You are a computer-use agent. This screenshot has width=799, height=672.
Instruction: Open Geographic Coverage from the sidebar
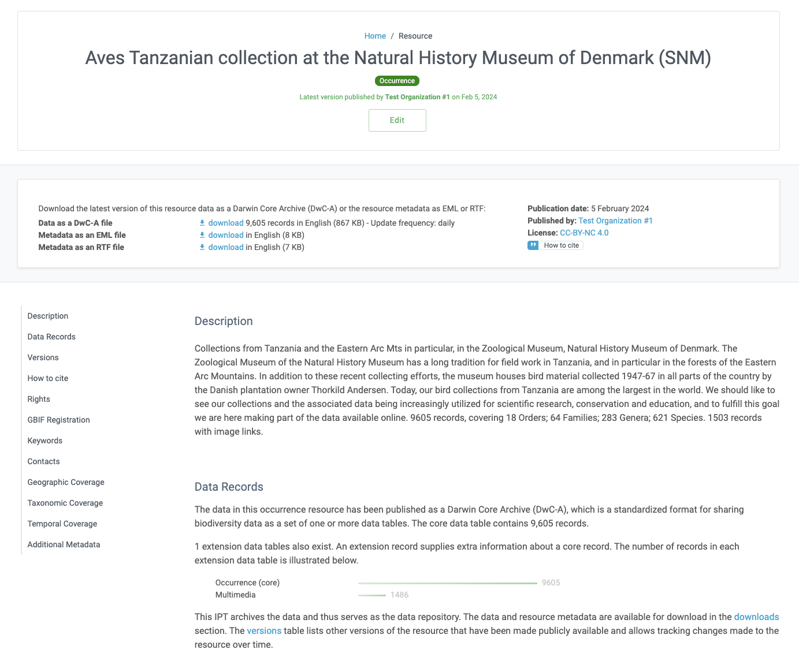66,482
